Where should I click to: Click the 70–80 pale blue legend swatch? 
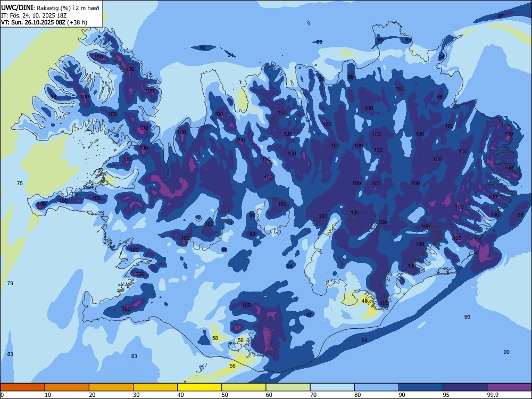(x=332, y=387)
